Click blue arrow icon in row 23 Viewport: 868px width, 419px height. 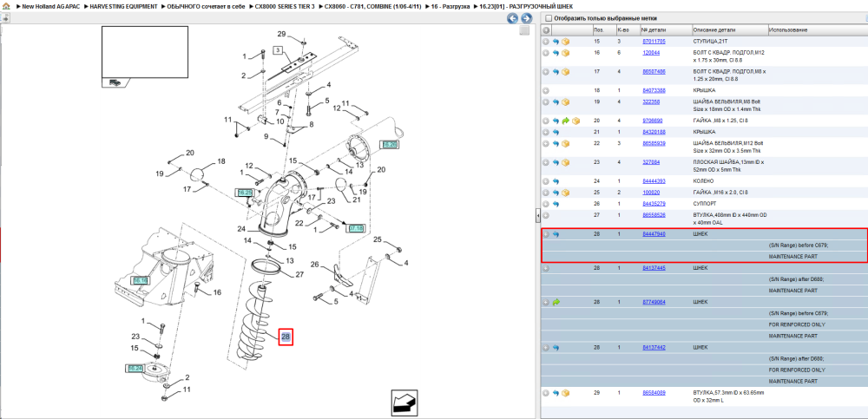point(556,162)
